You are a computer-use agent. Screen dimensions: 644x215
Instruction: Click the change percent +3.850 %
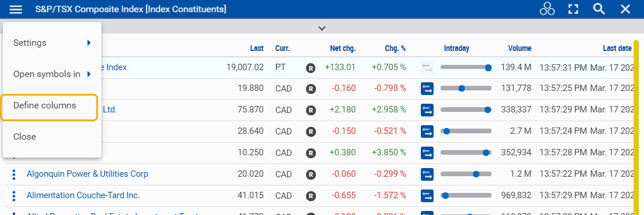(x=389, y=152)
